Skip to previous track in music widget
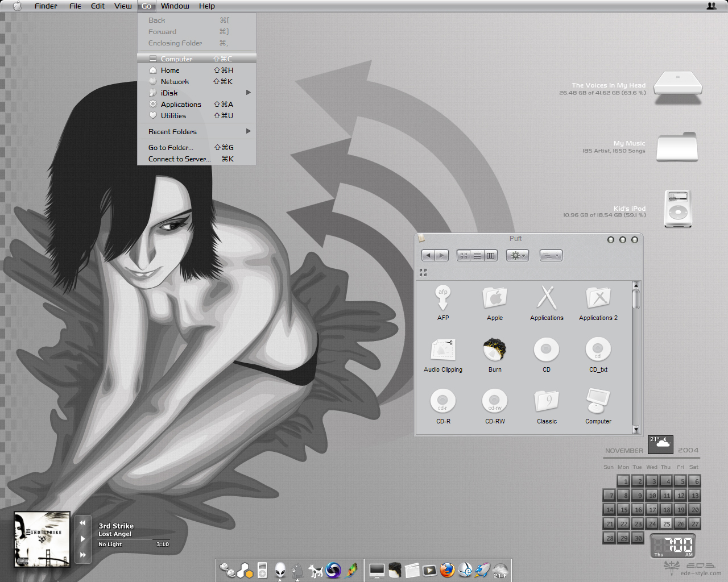 click(82, 522)
